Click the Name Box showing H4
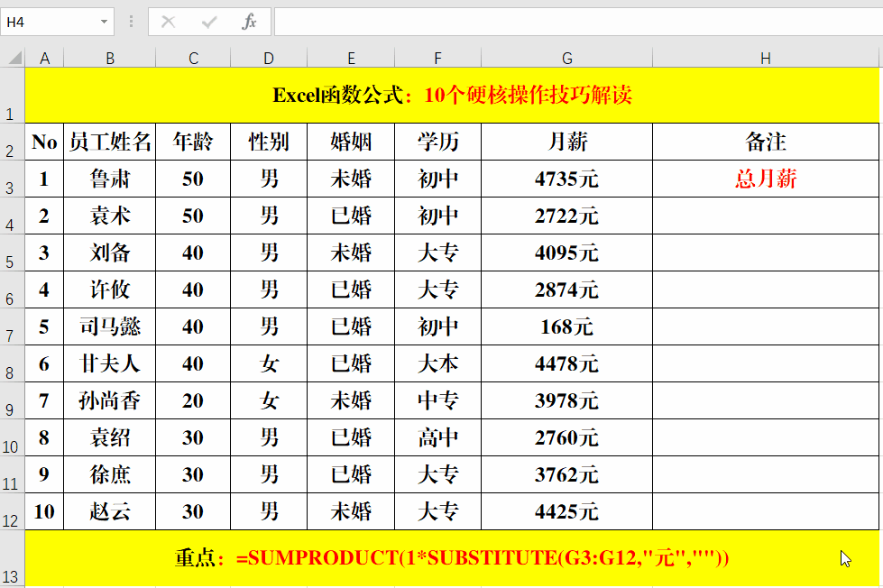883x588 pixels. coord(50,22)
